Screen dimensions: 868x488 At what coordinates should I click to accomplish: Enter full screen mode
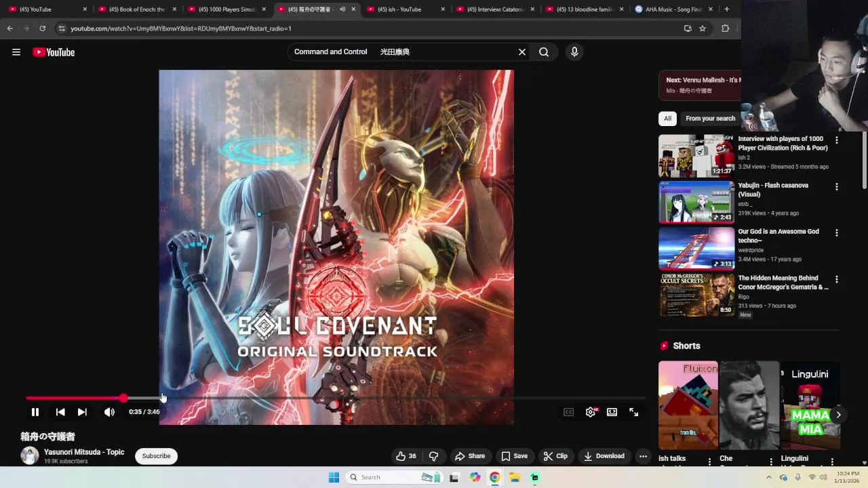pos(634,412)
